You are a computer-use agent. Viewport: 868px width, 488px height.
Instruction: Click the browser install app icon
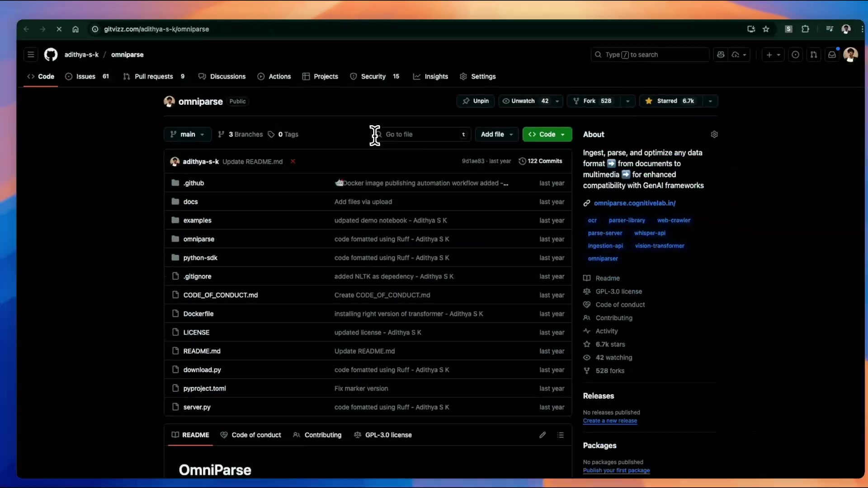751,29
